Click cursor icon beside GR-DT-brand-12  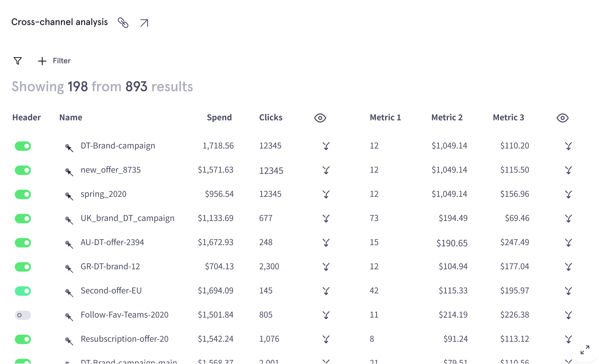(x=69, y=268)
